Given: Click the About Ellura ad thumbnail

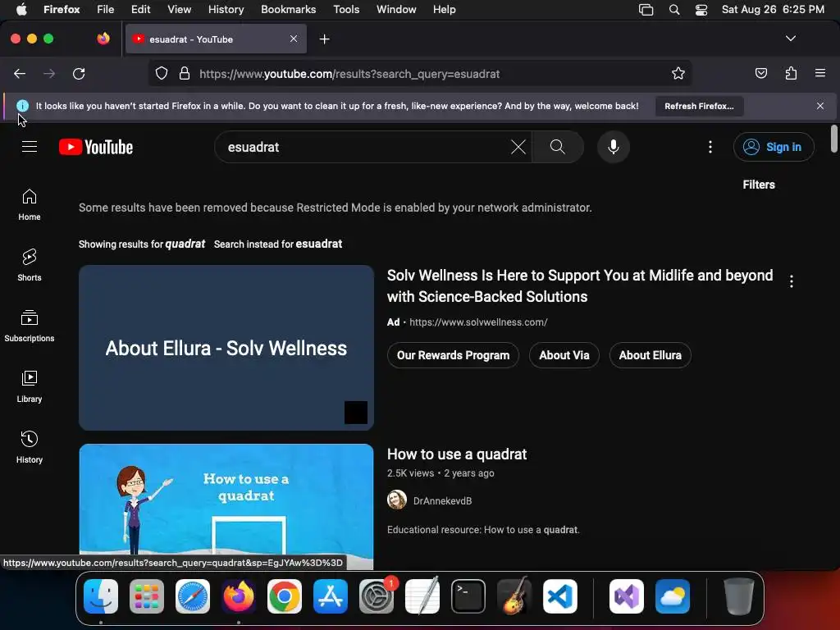Looking at the screenshot, I should (x=226, y=348).
